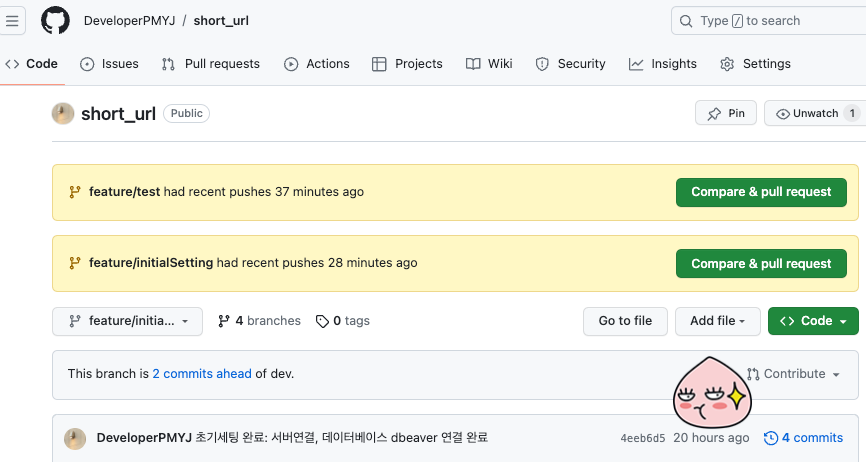Image resolution: width=866 pixels, height=462 pixels.
Task: Click the Public visibility badge
Action: [187, 114]
